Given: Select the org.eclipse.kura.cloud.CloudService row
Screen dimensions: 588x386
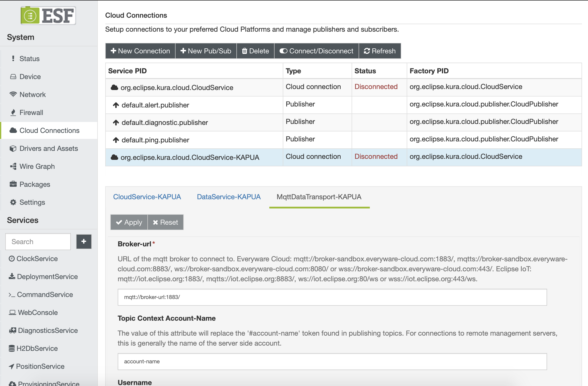Looking at the screenshot, I should coord(177,88).
